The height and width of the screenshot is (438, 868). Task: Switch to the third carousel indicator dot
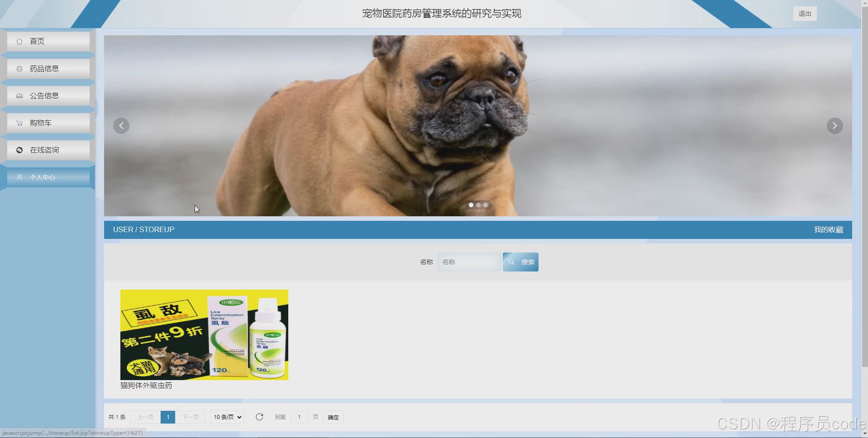pyautogui.click(x=486, y=205)
